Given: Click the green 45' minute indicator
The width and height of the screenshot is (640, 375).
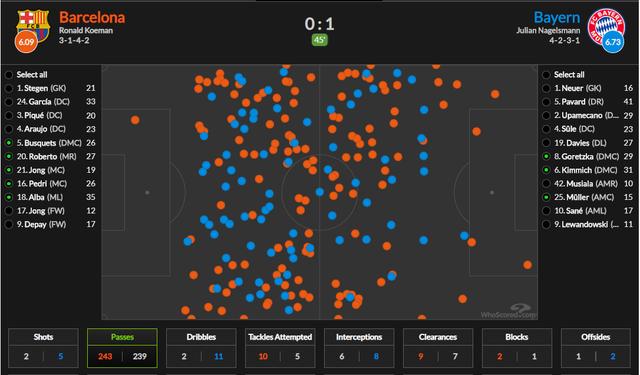Looking at the screenshot, I should (320, 40).
